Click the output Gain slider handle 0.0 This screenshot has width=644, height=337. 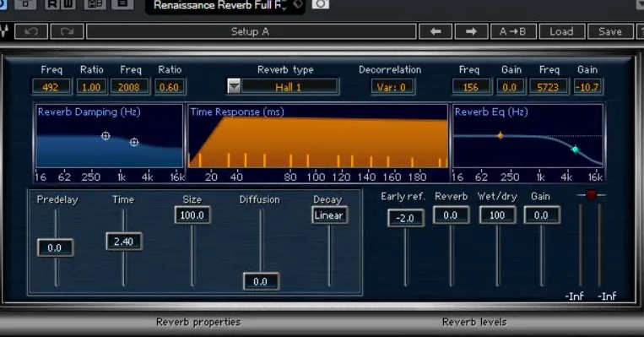pos(542,215)
